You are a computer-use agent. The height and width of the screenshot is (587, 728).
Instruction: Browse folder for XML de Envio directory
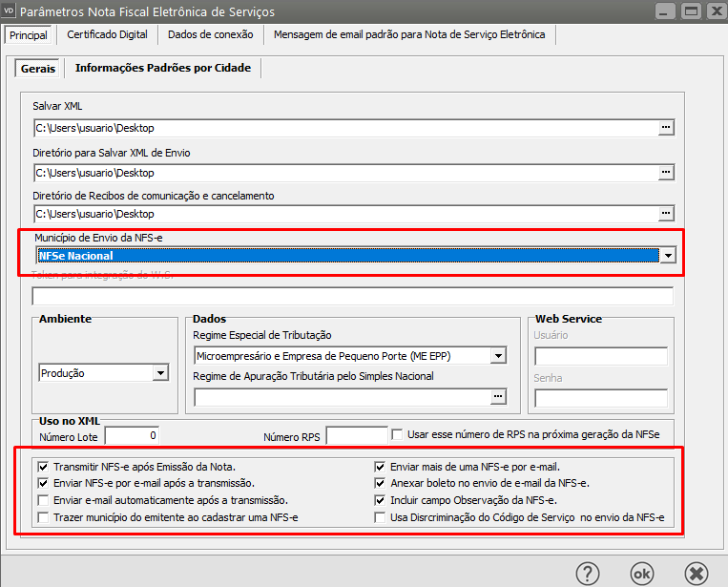pyautogui.click(x=666, y=173)
